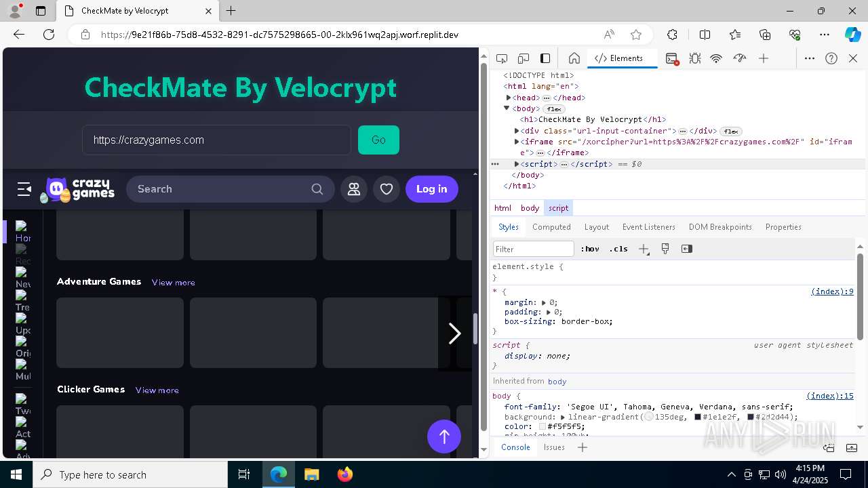Open the Sources bug icon tool
This screenshot has width=868, height=488.
pyautogui.click(x=695, y=58)
